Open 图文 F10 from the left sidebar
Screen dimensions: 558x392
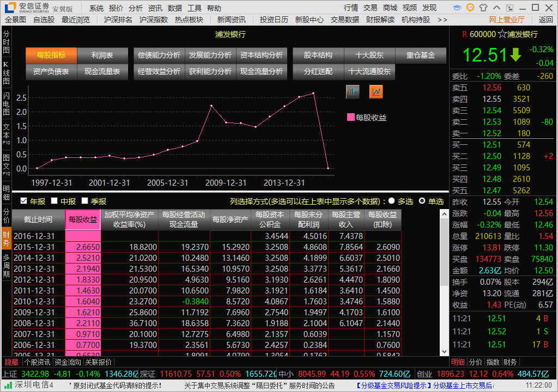pos(6,165)
